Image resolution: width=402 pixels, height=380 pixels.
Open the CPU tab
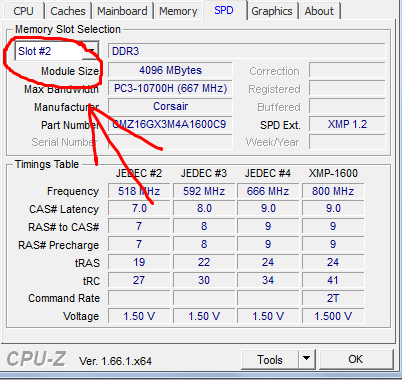(x=24, y=11)
